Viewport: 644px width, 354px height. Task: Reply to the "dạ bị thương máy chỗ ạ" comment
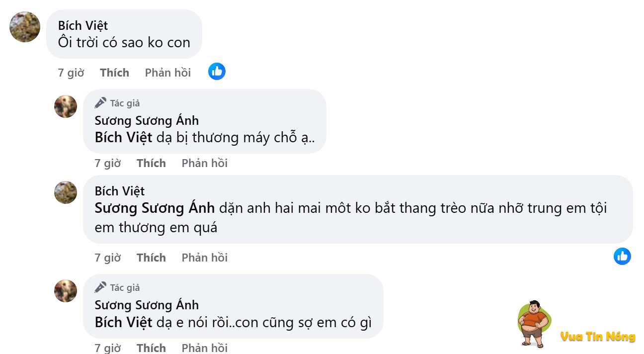(205, 163)
